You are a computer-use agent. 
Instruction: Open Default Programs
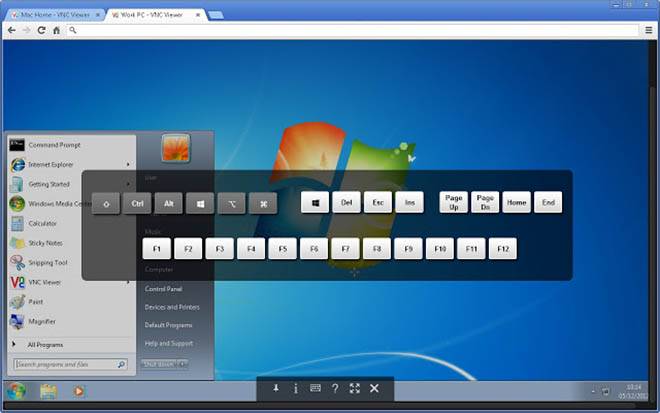168,325
